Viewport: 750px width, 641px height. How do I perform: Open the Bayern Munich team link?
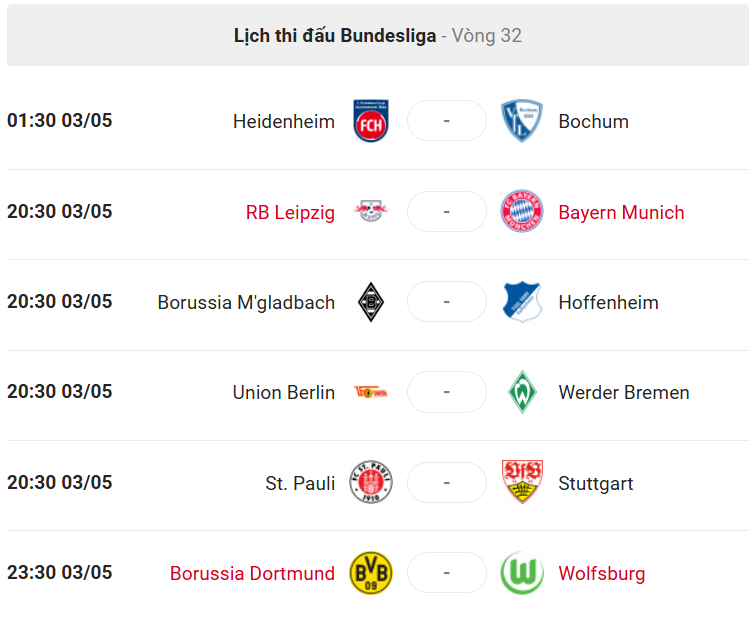pos(621,213)
